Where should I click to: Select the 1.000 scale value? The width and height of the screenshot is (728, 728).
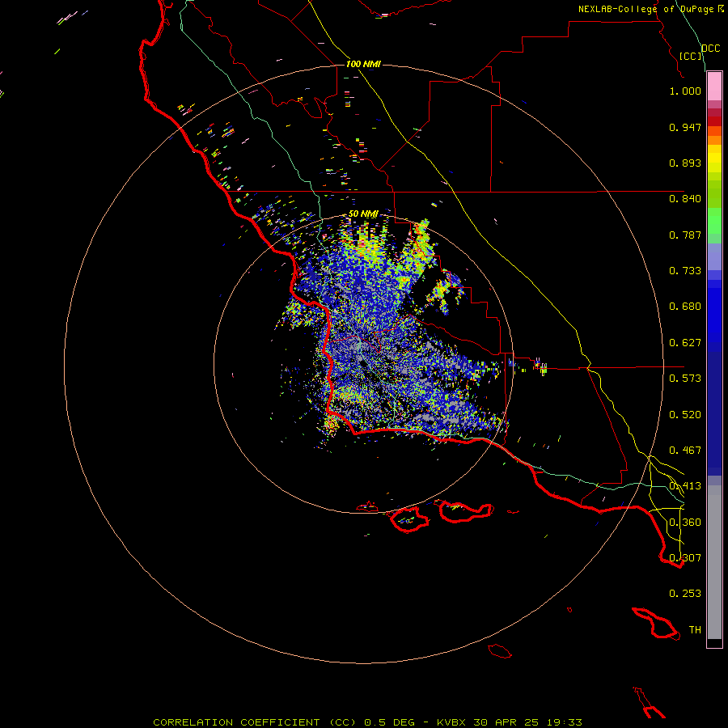[685, 91]
